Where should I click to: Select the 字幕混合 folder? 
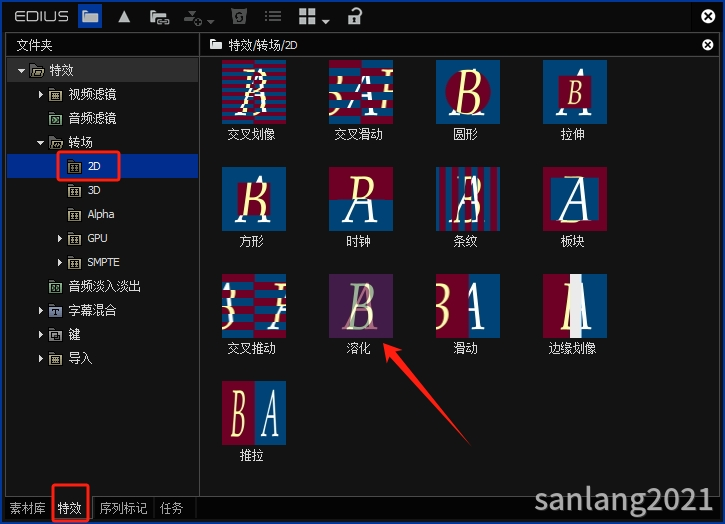pos(102,310)
